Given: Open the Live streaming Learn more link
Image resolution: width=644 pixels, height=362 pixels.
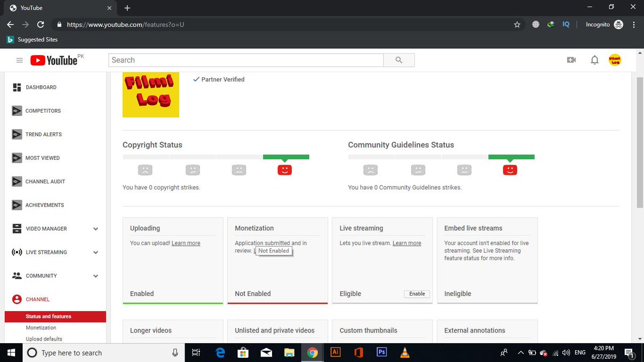Looking at the screenshot, I should 407,243.
